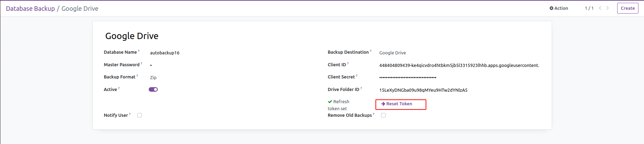Click the Client Secret password field
The image size is (644, 144).
pos(408,77)
